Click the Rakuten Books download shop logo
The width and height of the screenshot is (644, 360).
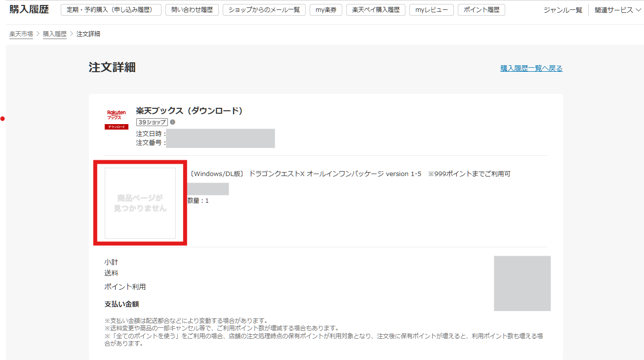117,120
